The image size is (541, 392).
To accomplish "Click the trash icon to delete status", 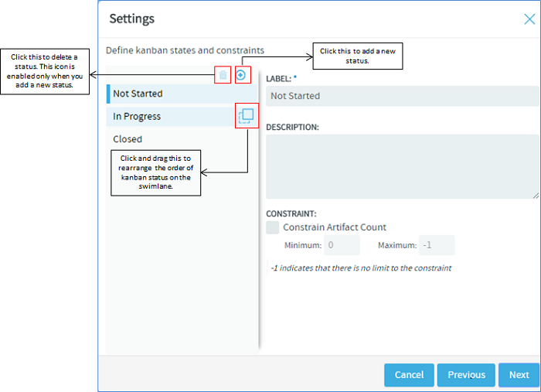I will coord(223,74).
